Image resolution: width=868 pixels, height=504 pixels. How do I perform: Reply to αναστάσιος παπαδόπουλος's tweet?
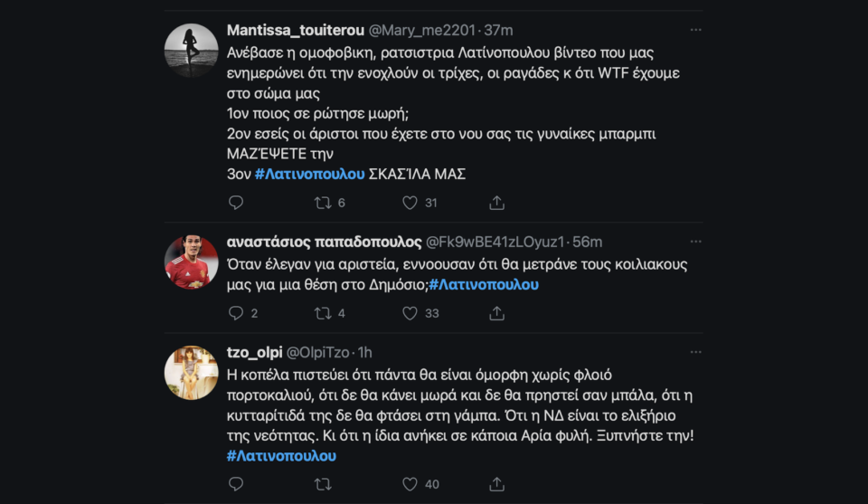click(236, 313)
